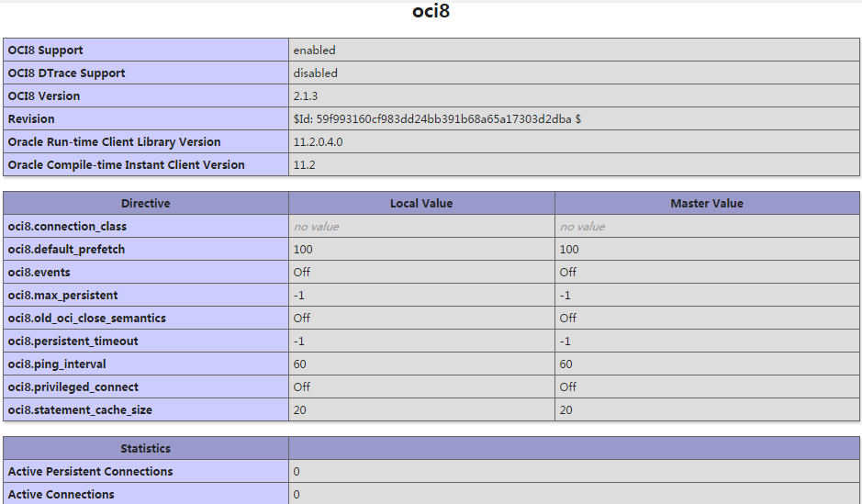Click local value 100 of default_prefetch
The width and height of the screenshot is (862, 504).
tap(303, 250)
